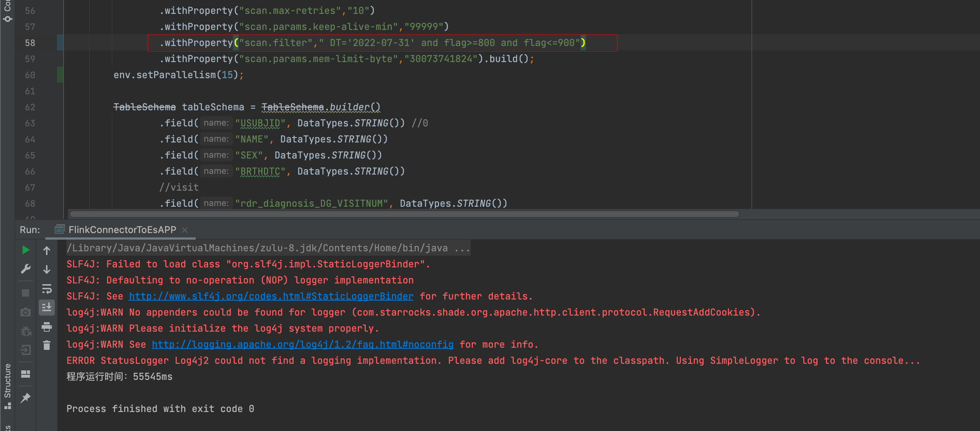Click the 'Process finished with exit code 0' line
980x431 pixels.
pyautogui.click(x=160, y=409)
